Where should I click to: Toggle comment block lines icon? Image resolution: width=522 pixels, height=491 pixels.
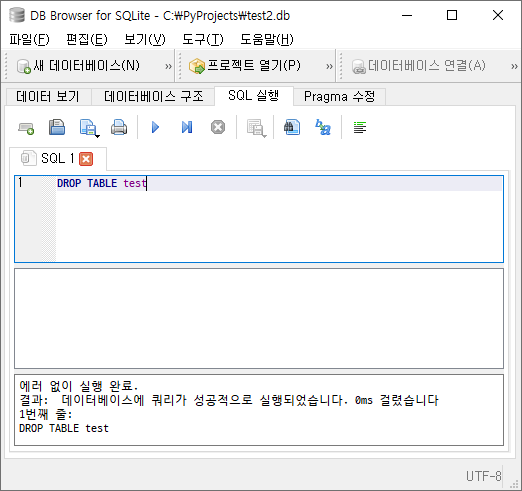[x=360, y=127]
